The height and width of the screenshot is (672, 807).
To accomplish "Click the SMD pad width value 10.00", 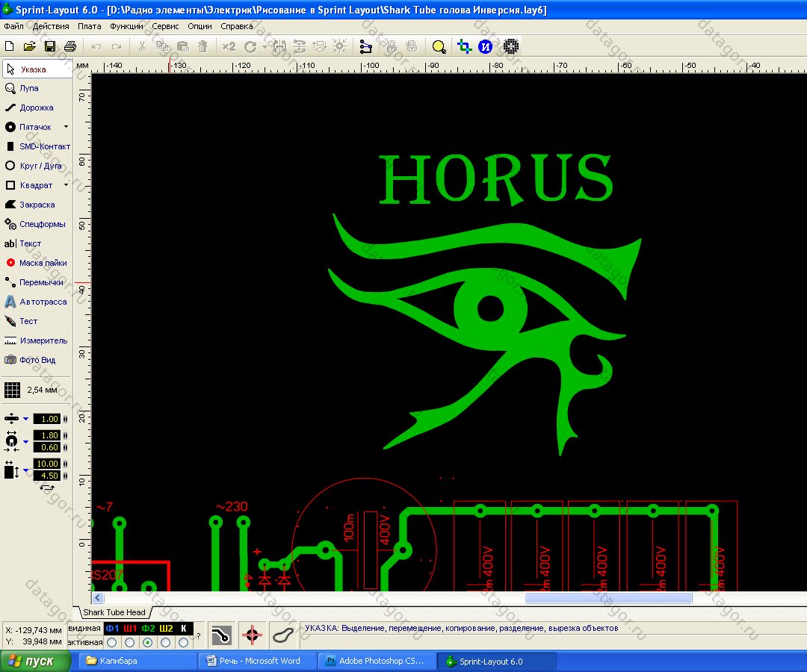I will pos(47,464).
